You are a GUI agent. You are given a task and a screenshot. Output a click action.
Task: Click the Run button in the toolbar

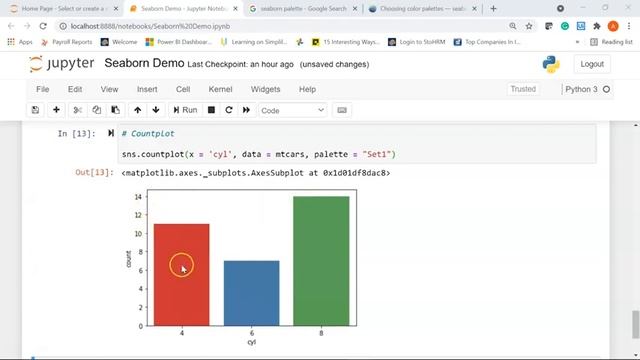tap(185, 110)
